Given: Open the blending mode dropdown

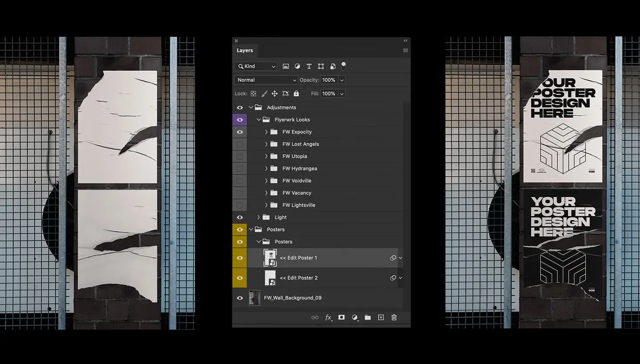Looking at the screenshot, I should pos(265,80).
